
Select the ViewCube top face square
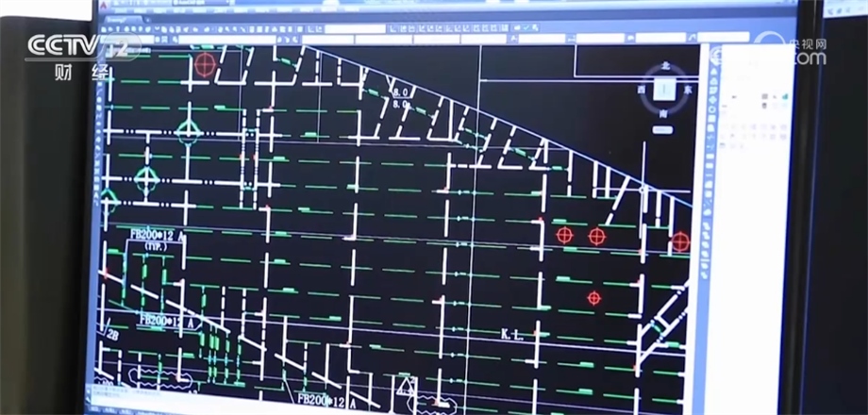click(666, 89)
